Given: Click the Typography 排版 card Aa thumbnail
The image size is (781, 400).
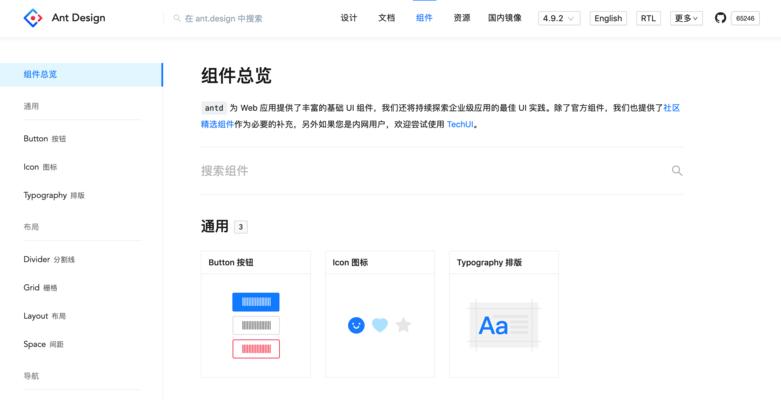Looking at the screenshot, I should point(504,325).
